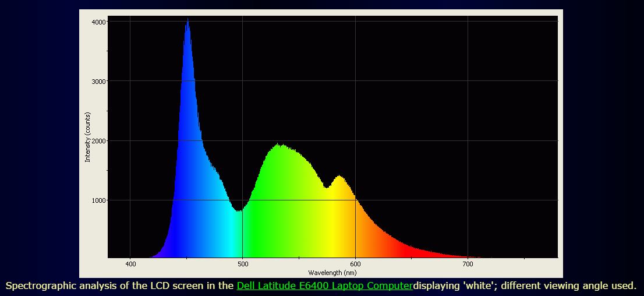Click the 3000 label on the intensity axis
Image resolution: width=644 pixels, height=296 pixels.
point(99,82)
